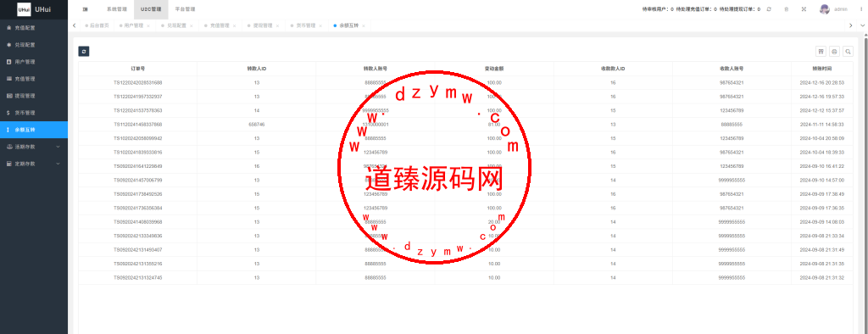
Task: Click the 待审核用户 counter
Action: [x=658, y=9]
